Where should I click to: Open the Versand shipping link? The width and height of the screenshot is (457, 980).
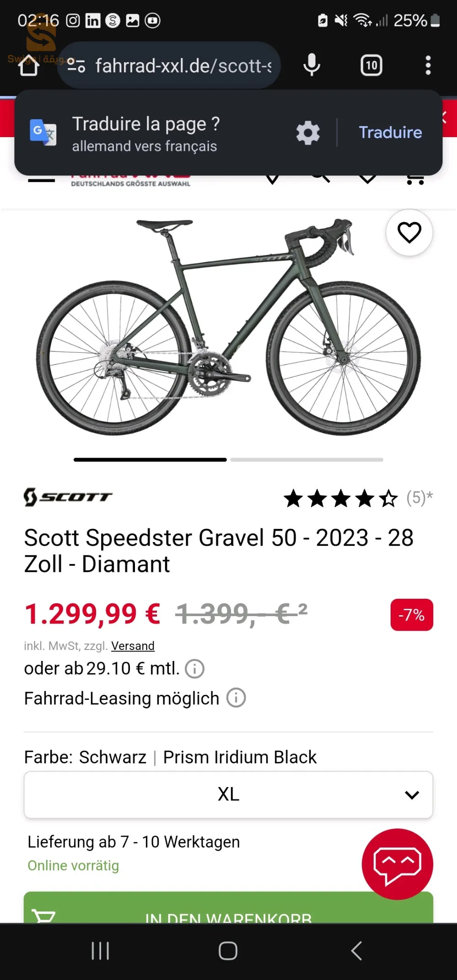133,646
